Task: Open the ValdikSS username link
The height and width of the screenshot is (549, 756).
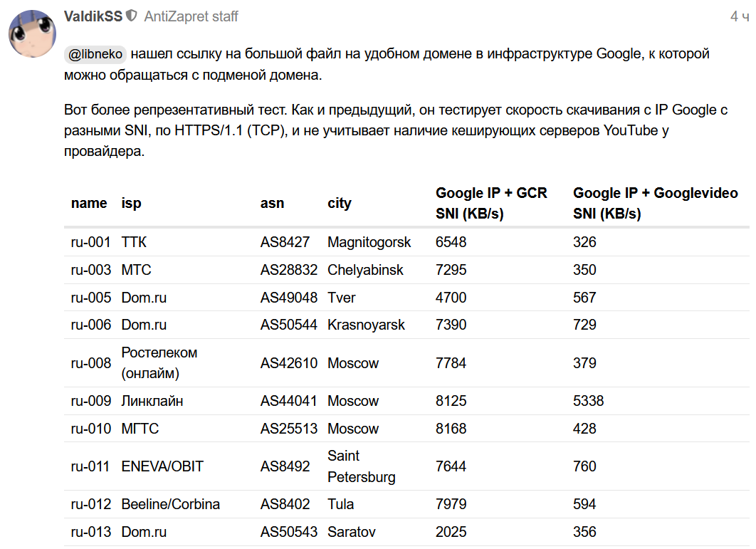Action: 93,16
